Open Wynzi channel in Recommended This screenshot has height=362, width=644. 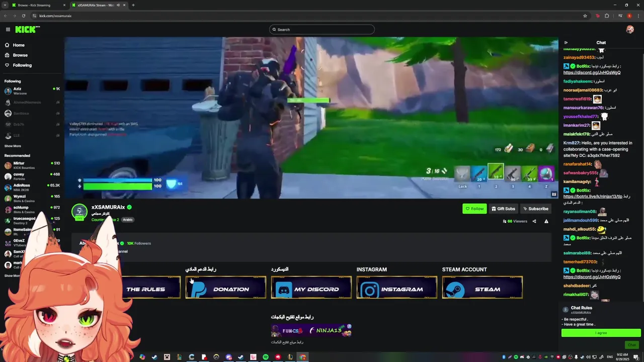[x=32, y=199]
